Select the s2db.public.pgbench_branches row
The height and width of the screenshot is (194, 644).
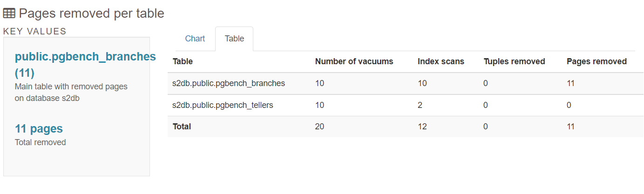402,83
